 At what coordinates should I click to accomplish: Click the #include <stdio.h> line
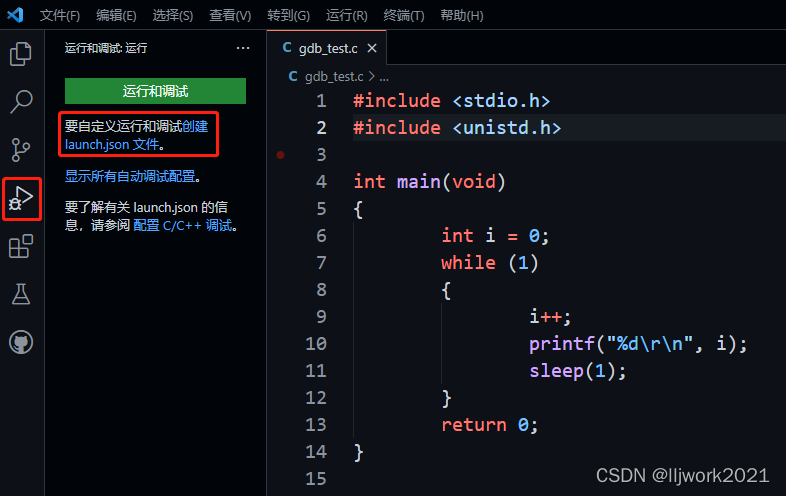click(451, 101)
